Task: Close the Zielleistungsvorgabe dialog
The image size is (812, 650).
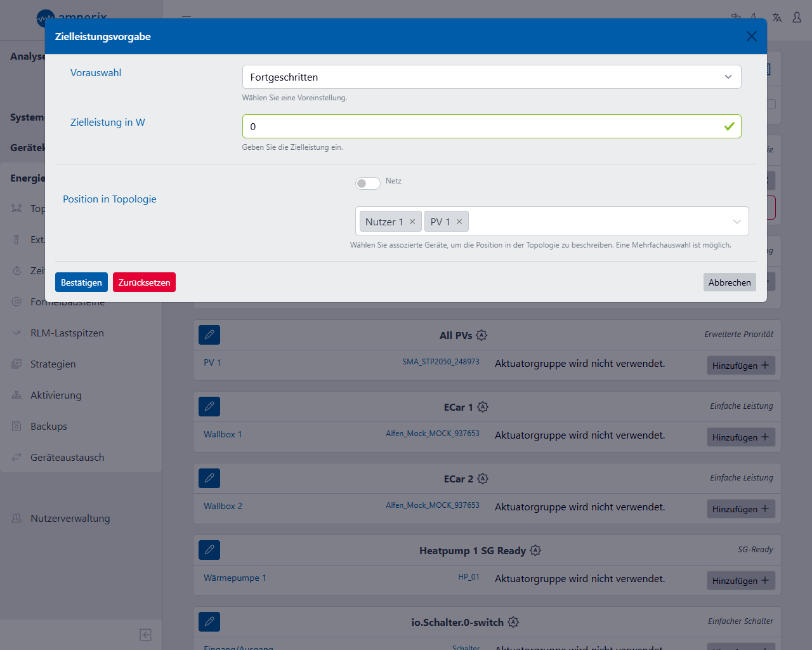Action: coord(752,36)
